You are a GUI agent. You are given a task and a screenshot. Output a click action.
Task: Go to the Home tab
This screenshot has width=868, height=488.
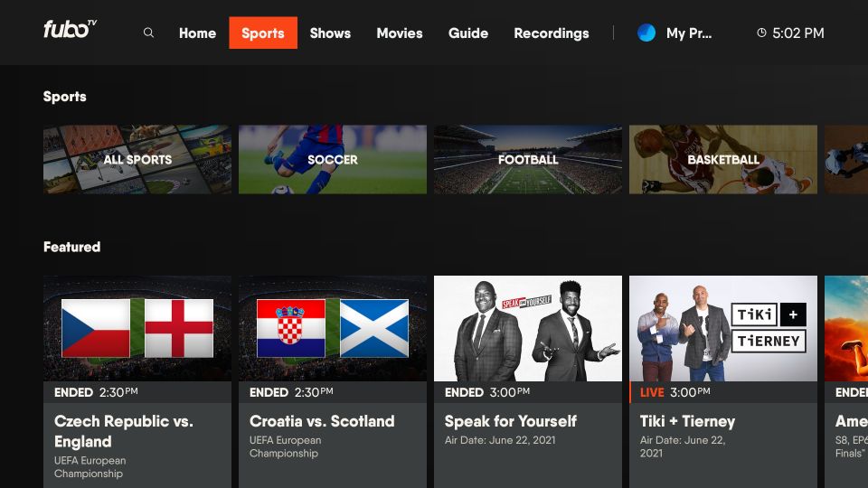(x=197, y=33)
